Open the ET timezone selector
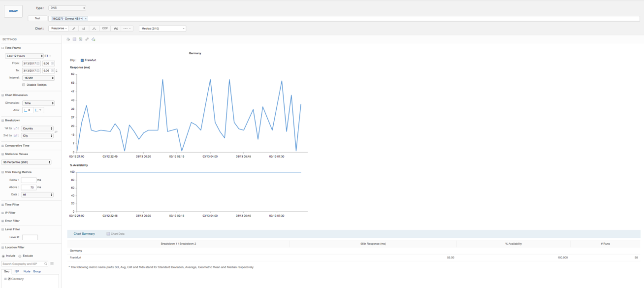The height and width of the screenshot is (288, 644). point(48,56)
